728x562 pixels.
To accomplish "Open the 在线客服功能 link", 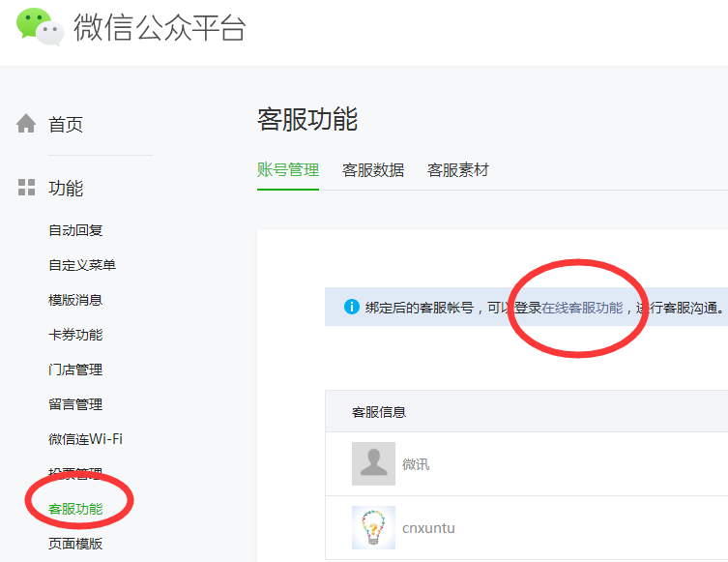I will pos(582,308).
